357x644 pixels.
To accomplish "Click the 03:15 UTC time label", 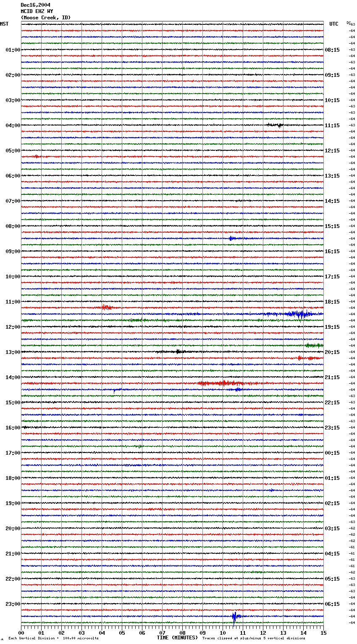I will pos(332,529).
